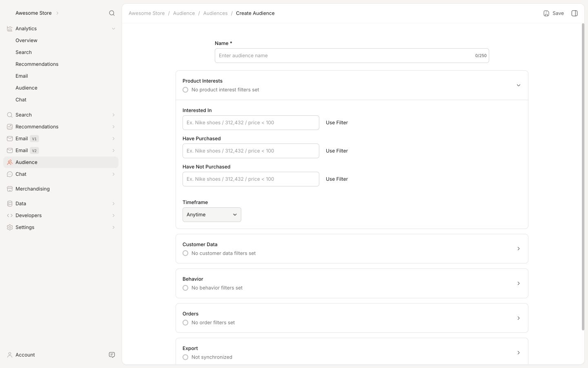Click the Not synchronized status radio
The height and width of the screenshot is (368, 588).
[185, 357]
